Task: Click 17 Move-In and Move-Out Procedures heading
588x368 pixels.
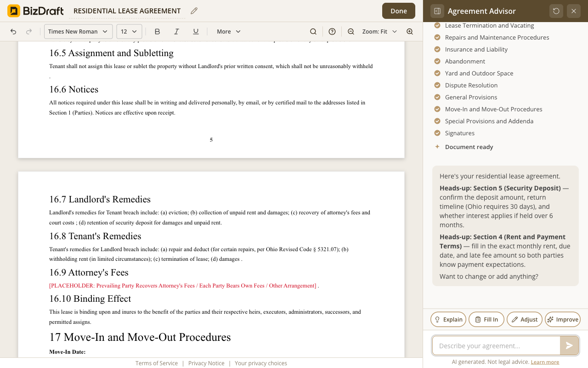Action: point(140,337)
